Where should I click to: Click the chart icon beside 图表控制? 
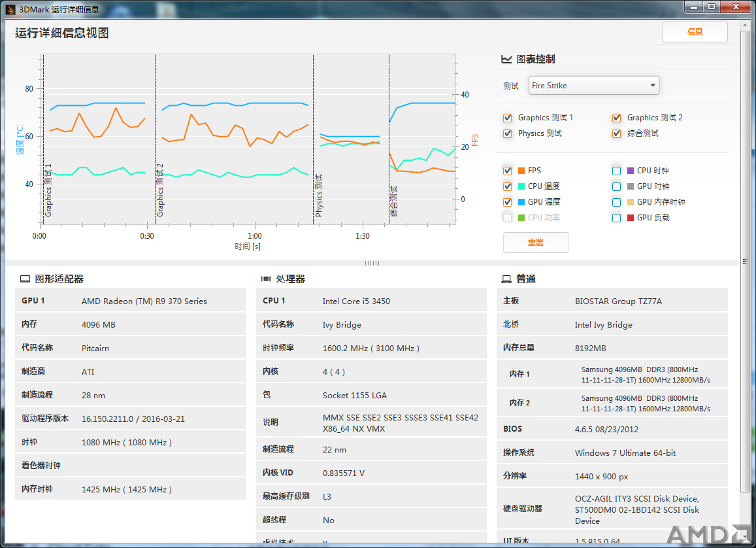[x=506, y=60]
